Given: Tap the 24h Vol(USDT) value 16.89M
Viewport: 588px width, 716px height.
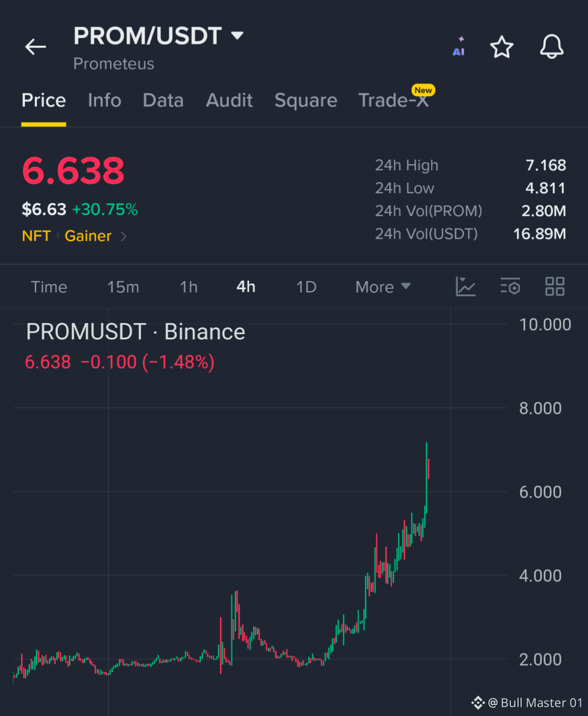Looking at the screenshot, I should pos(539,234).
